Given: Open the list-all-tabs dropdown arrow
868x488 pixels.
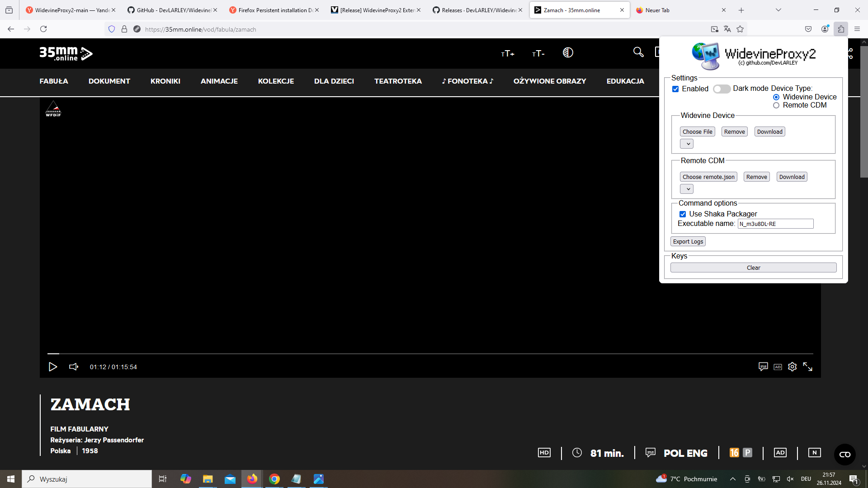Looking at the screenshot, I should pos(778,10).
